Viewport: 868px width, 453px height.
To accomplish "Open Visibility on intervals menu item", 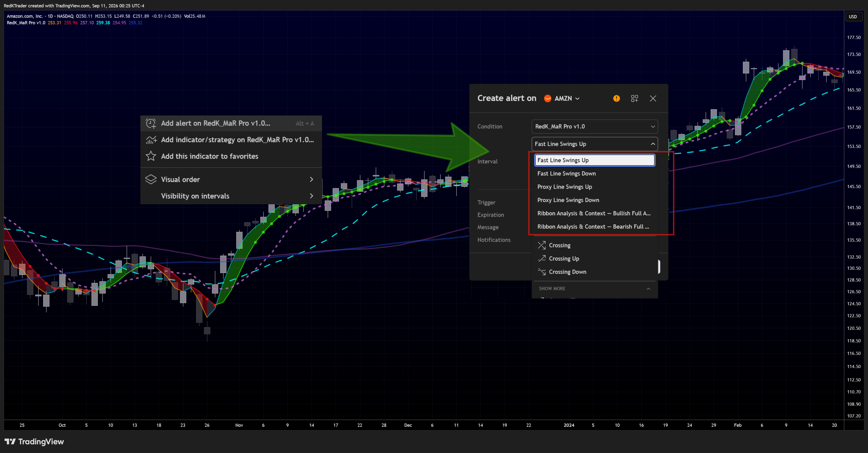I will [x=231, y=196].
